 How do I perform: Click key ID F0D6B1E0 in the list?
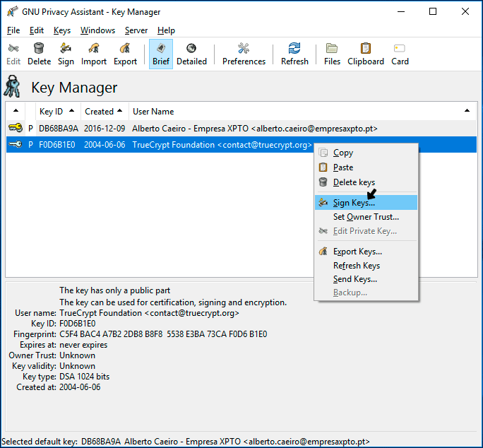pos(57,145)
